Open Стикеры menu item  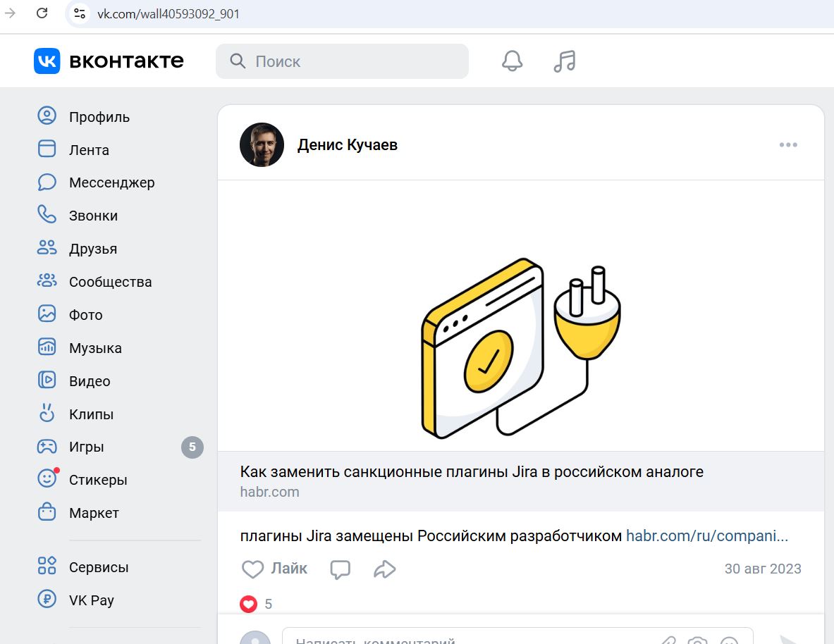point(99,481)
